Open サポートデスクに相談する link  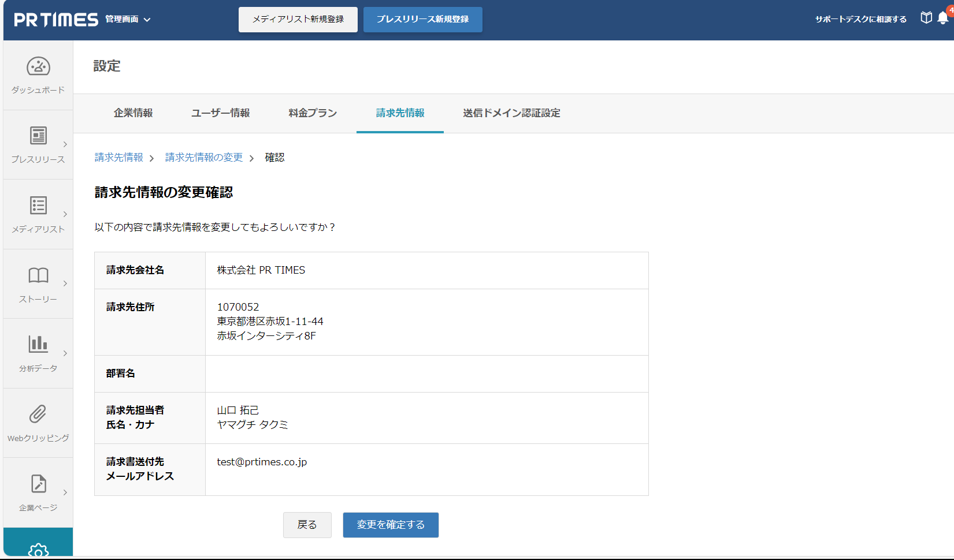(x=860, y=20)
